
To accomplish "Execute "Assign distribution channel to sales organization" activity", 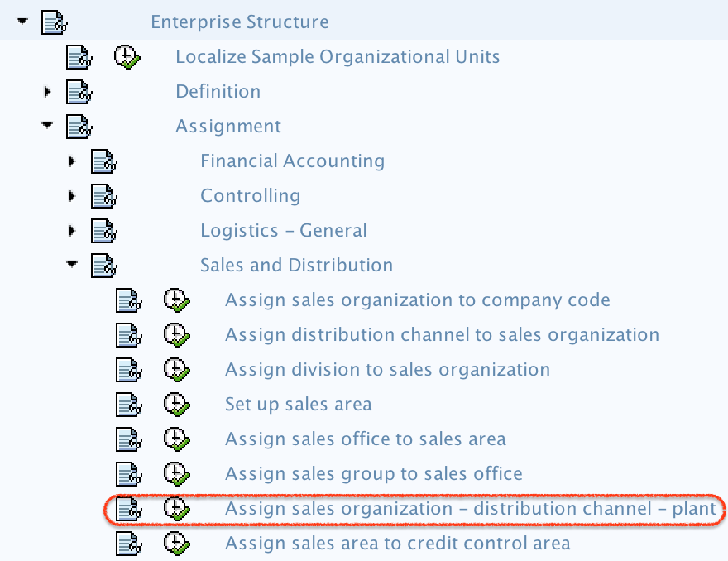I will [x=176, y=334].
